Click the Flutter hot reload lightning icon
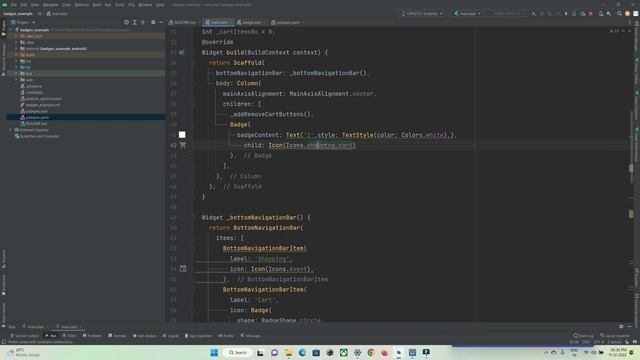640x360 pixels. pos(566,13)
